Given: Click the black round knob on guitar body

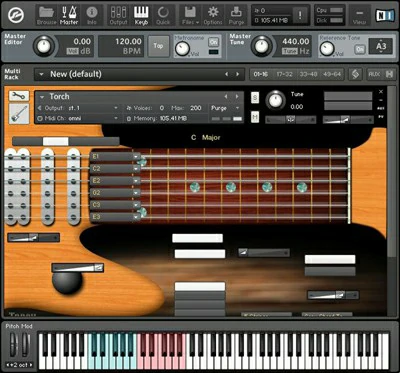Looking at the screenshot, I should 67,282.
